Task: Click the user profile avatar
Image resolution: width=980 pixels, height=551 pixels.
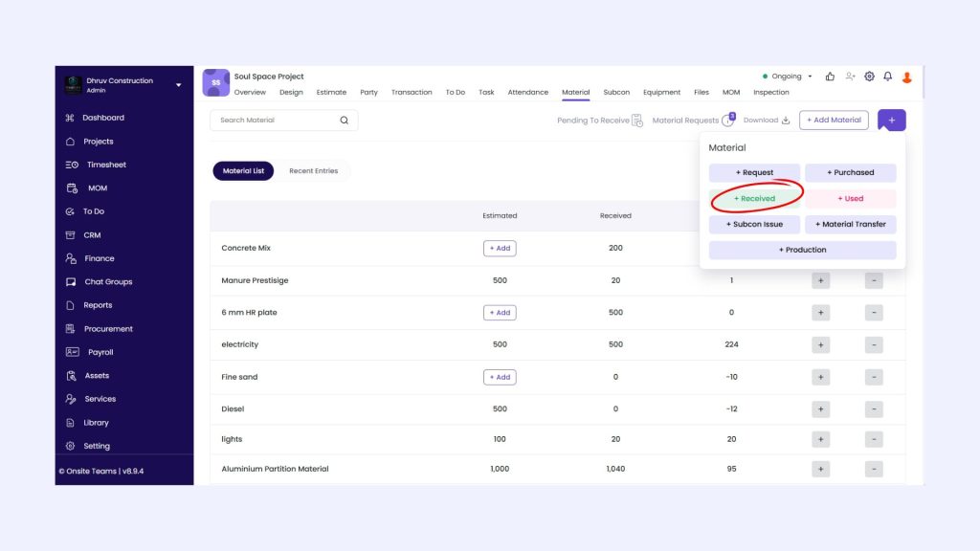Action: (907, 77)
